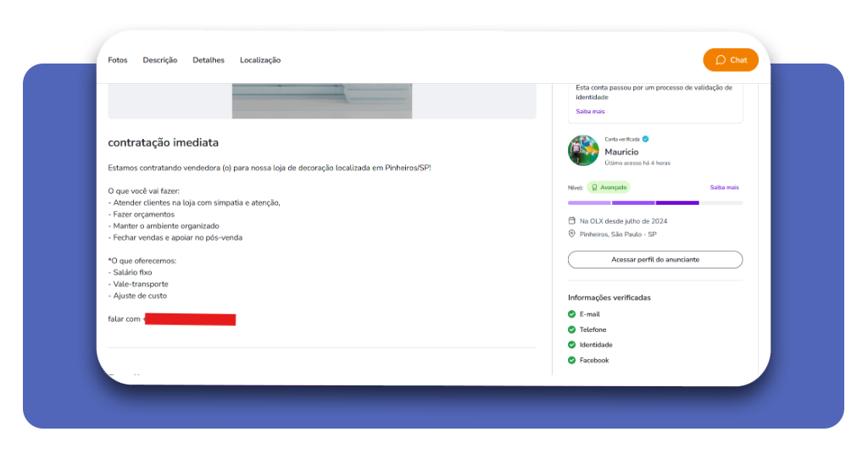Image resolution: width=868 pixels, height=454 pixels.
Task: Click the line Manter o ambiente organizado
Action: click(x=164, y=226)
